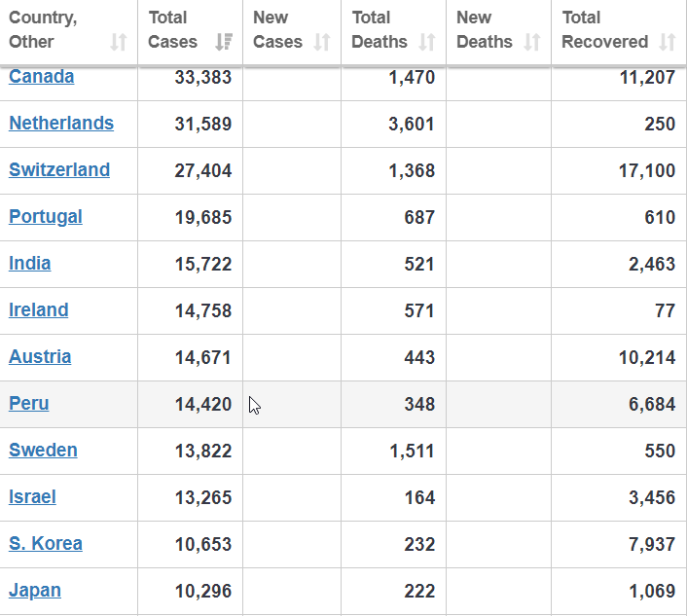Click sort arrows in New Deaths header
This screenshot has height=616, width=687.
pyautogui.click(x=532, y=42)
